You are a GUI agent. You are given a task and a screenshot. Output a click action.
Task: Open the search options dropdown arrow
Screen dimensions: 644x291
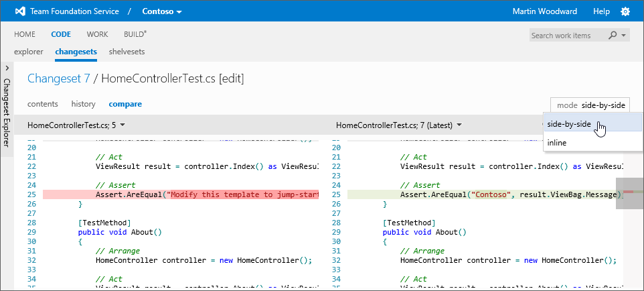coord(623,36)
